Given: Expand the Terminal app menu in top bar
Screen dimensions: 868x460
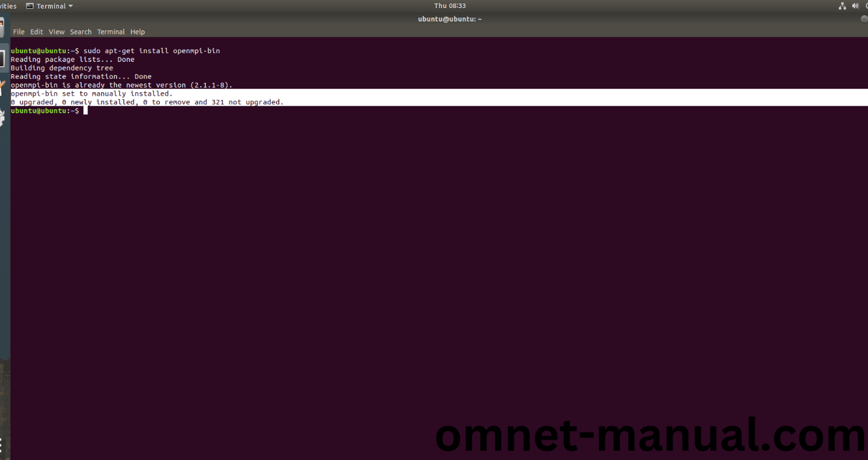Looking at the screenshot, I should (50, 6).
